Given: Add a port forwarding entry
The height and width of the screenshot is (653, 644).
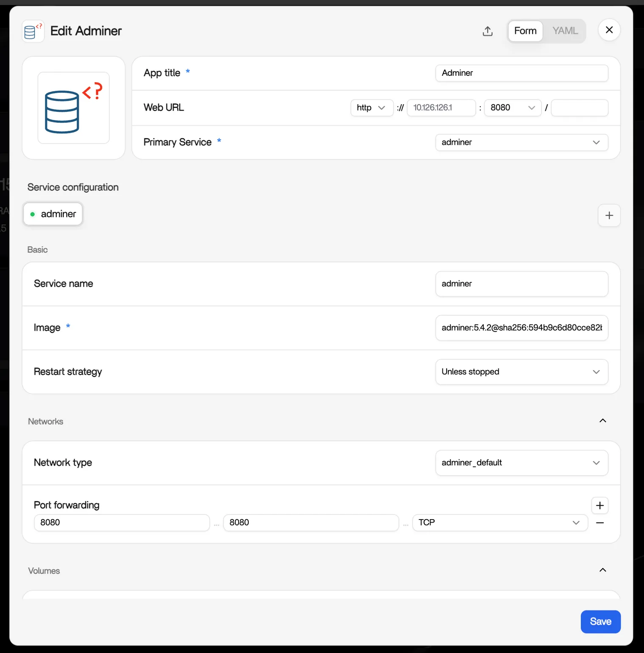Looking at the screenshot, I should point(600,505).
